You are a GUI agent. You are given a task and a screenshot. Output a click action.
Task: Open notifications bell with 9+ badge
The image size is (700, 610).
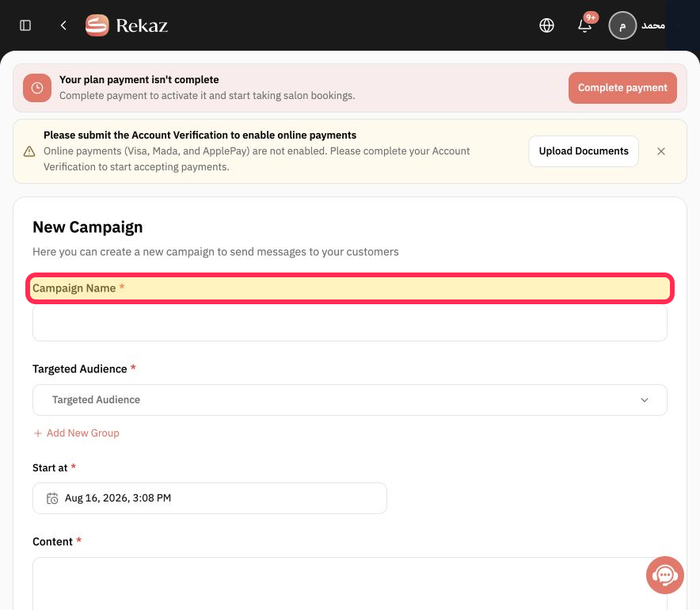pos(585,25)
